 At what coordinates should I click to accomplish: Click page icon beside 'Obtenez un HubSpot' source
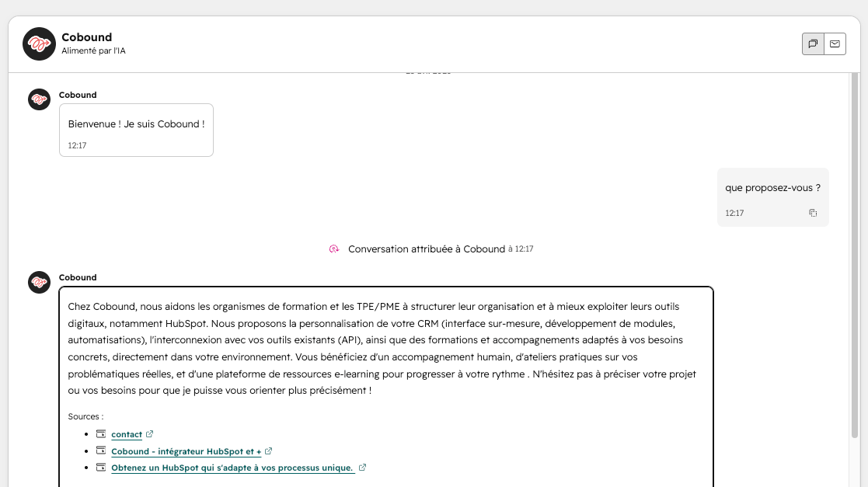(x=100, y=468)
